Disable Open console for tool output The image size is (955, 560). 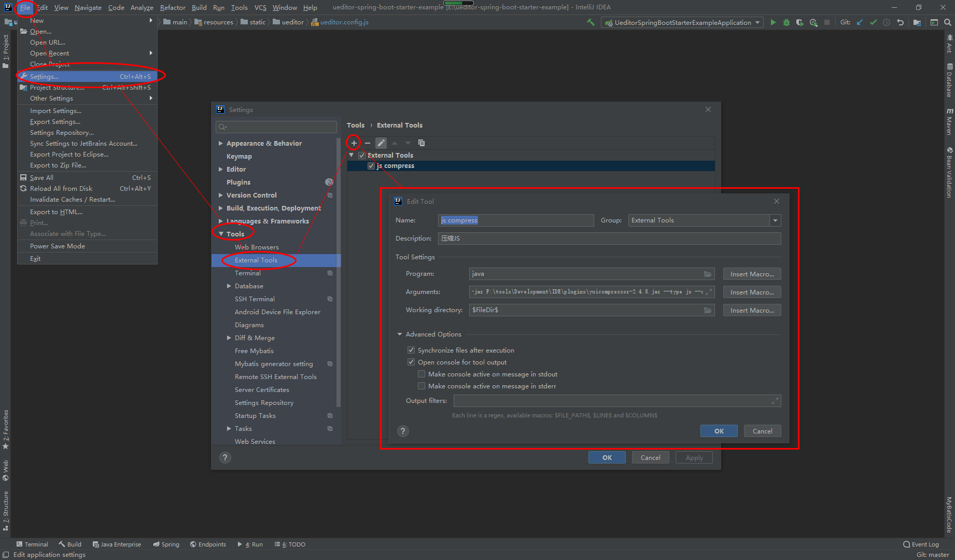[x=411, y=362]
